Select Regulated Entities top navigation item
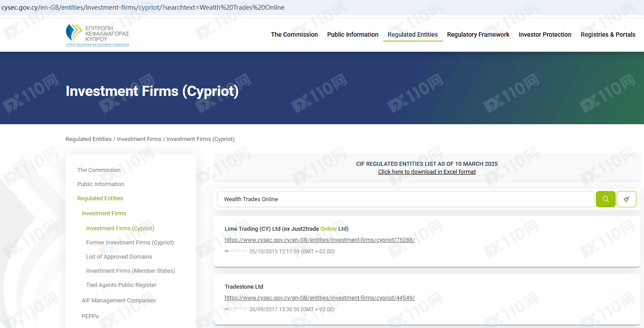644x328 pixels. [x=412, y=34]
